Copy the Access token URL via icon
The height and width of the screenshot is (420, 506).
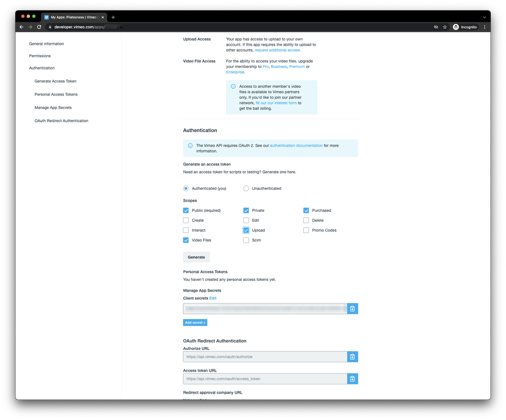coord(352,378)
